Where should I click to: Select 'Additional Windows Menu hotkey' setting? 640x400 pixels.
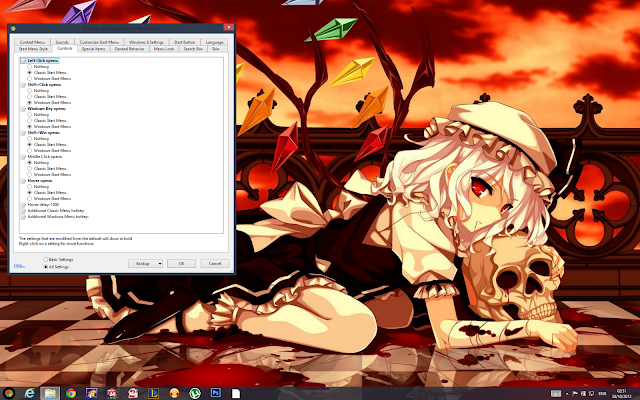pos(58,217)
